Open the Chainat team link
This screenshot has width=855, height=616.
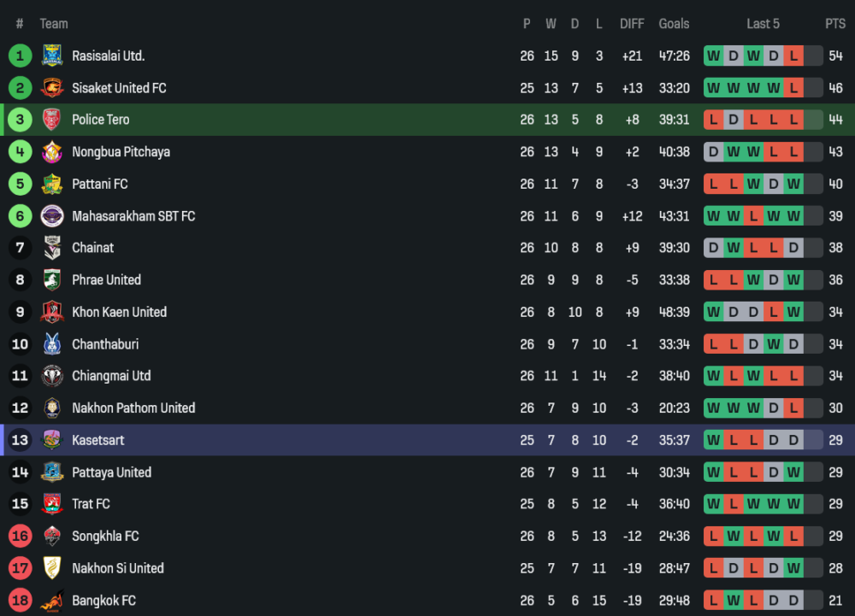pos(92,248)
